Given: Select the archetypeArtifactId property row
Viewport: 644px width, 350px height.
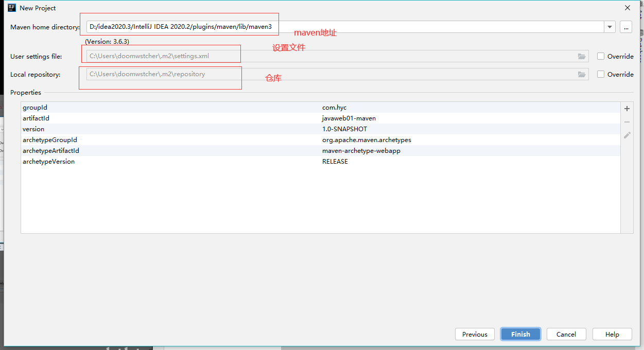Looking at the screenshot, I should [320, 151].
